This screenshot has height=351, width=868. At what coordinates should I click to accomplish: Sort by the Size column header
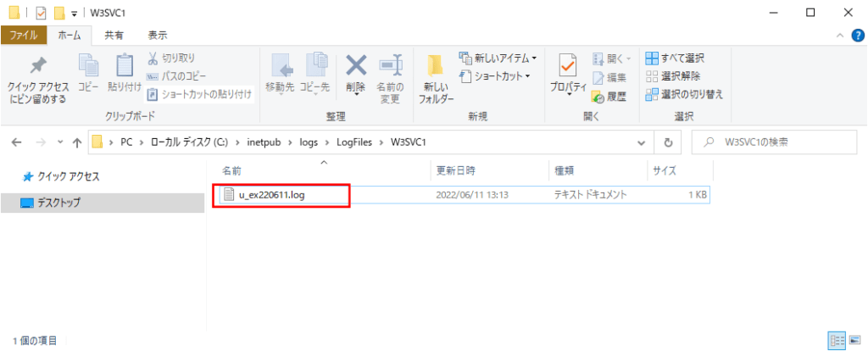click(680, 171)
